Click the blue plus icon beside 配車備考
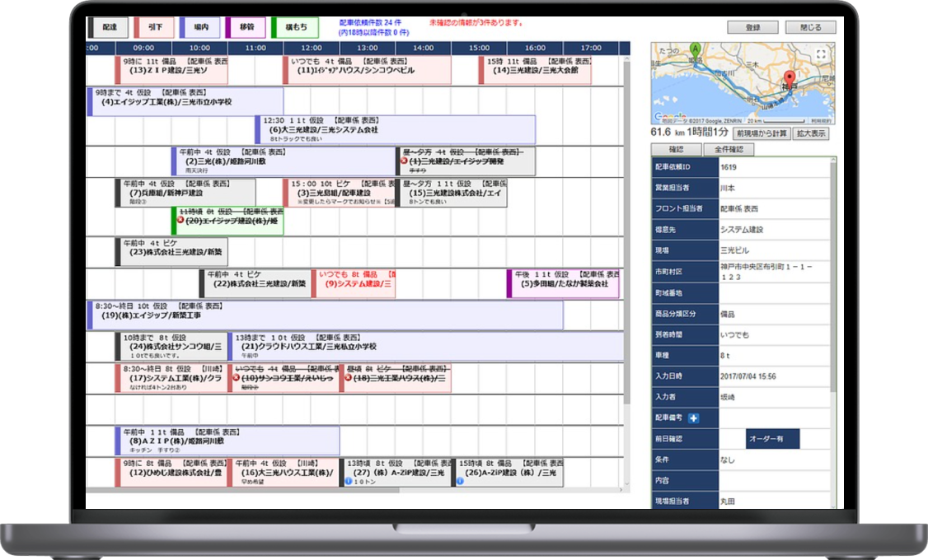The width and height of the screenshot is (928, 560). tap(693, 418)
